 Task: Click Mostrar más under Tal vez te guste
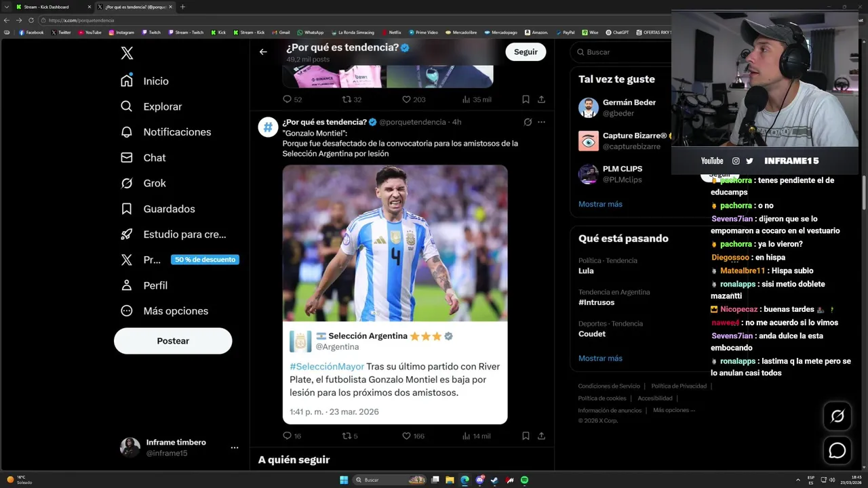[x=600, y=204]
